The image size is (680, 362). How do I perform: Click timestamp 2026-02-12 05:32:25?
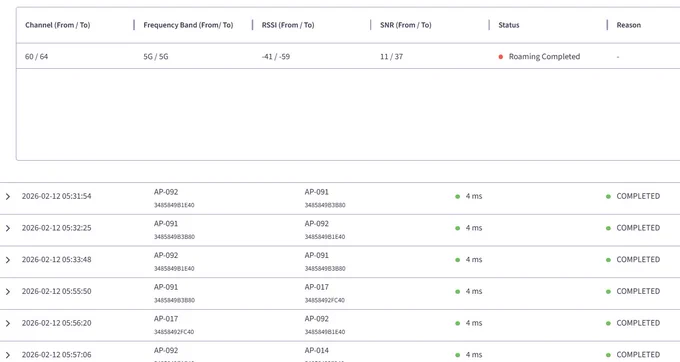pos(56,228)
